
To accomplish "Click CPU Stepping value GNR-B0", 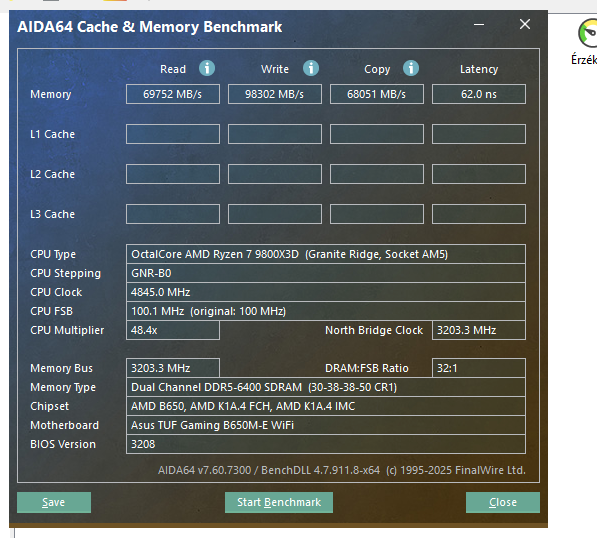I will tap(326, 273).
